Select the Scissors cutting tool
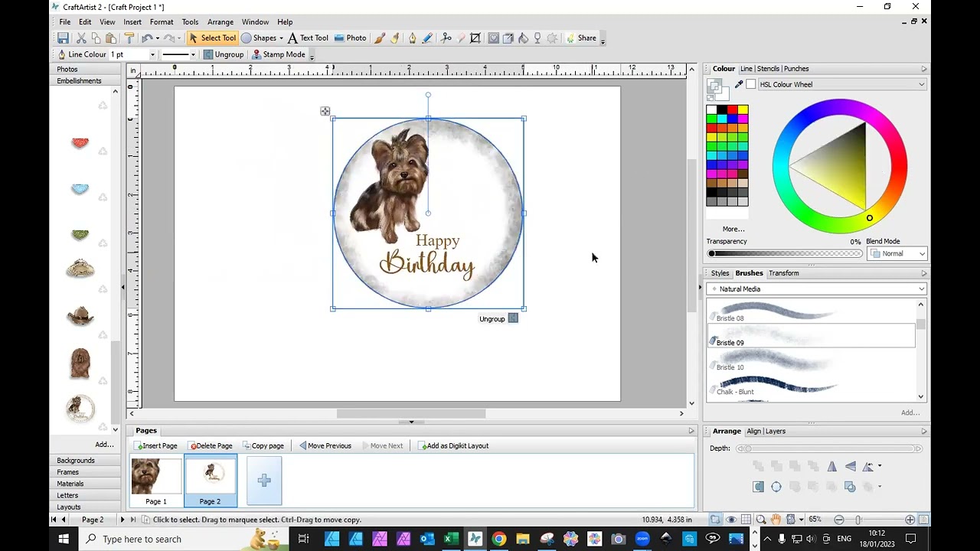 [446, 38]
